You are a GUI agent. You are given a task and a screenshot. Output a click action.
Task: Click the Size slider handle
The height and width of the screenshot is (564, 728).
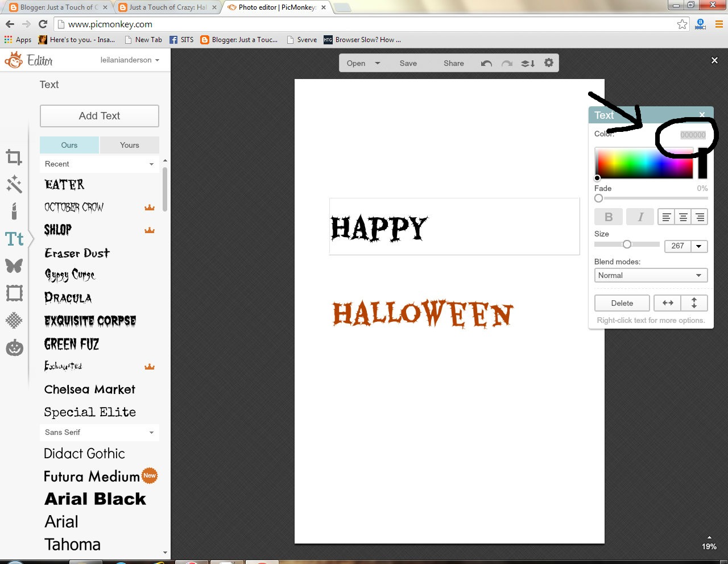[x=627, y=244]
